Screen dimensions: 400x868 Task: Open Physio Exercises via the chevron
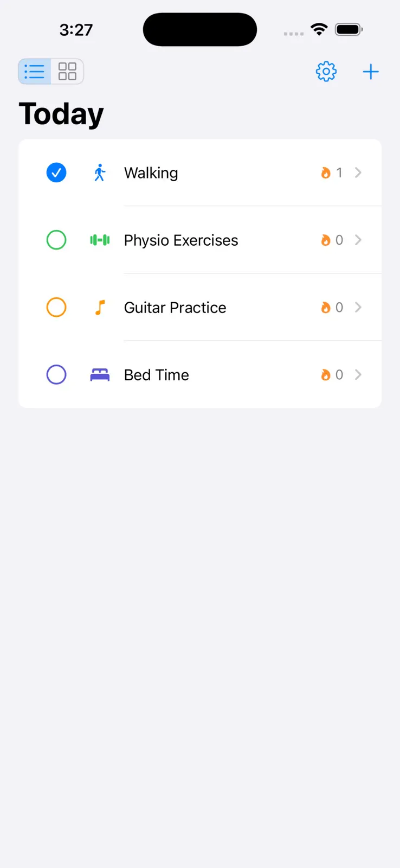point(358,240)
